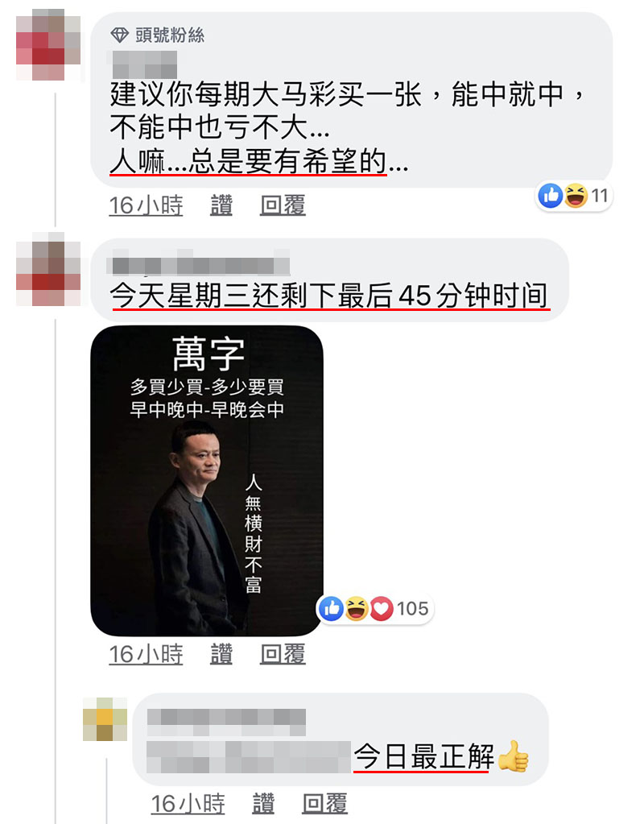Screen dimensions: 644x824
Task: Open the first commenter's pixelated avatar
Action: click(48, 45)
